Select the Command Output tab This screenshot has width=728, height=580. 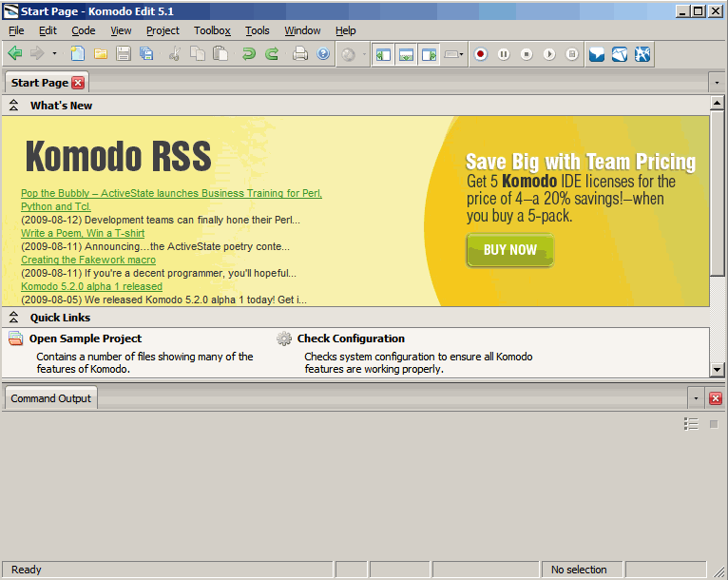(x=51, y=398)
